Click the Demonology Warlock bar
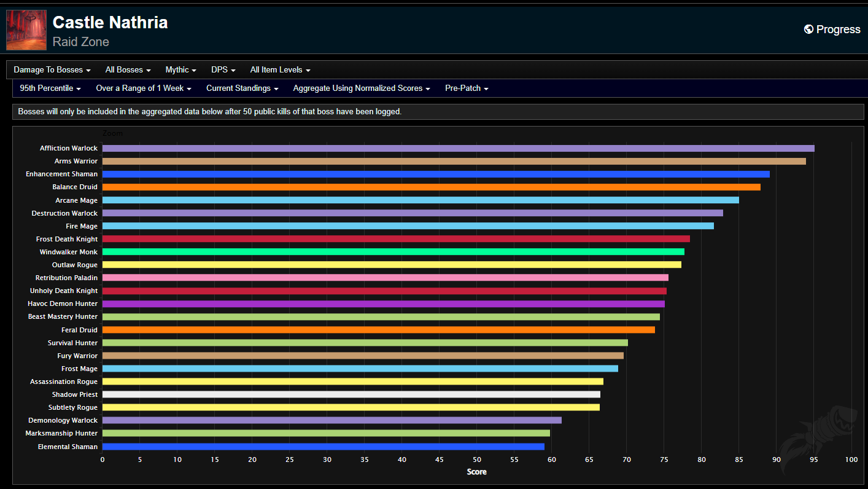Viewport: 868px width, 489px height. pos(332,420)
